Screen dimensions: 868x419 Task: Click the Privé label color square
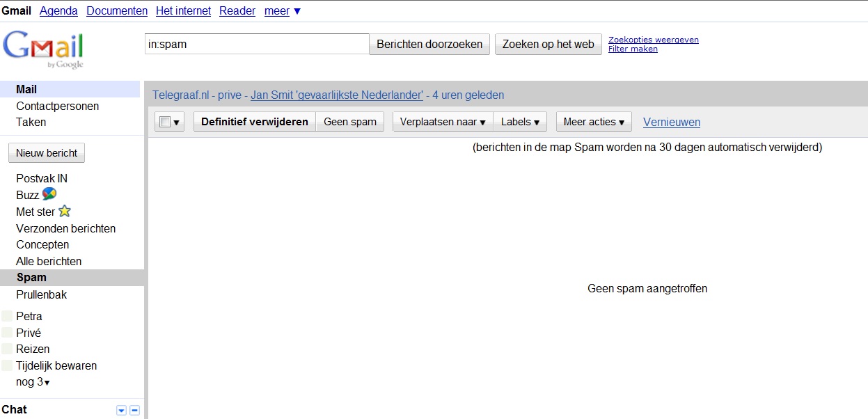(x=7, y=333)
